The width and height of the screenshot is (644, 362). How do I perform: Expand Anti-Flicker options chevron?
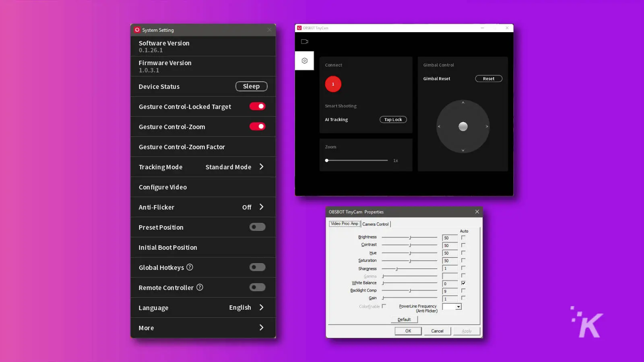[x=262, y=207]
